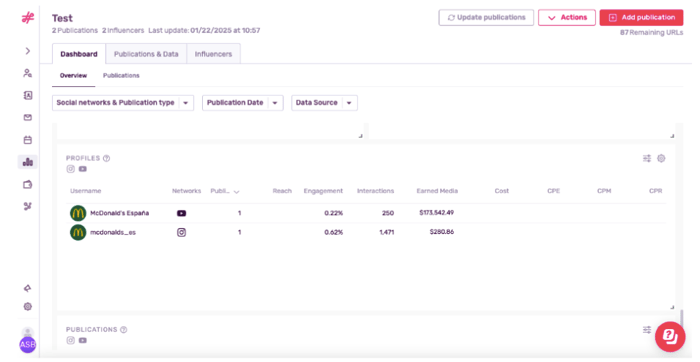Click the Update publications button
This screenshot has height=362, width=700.
[x=486, y=17]
